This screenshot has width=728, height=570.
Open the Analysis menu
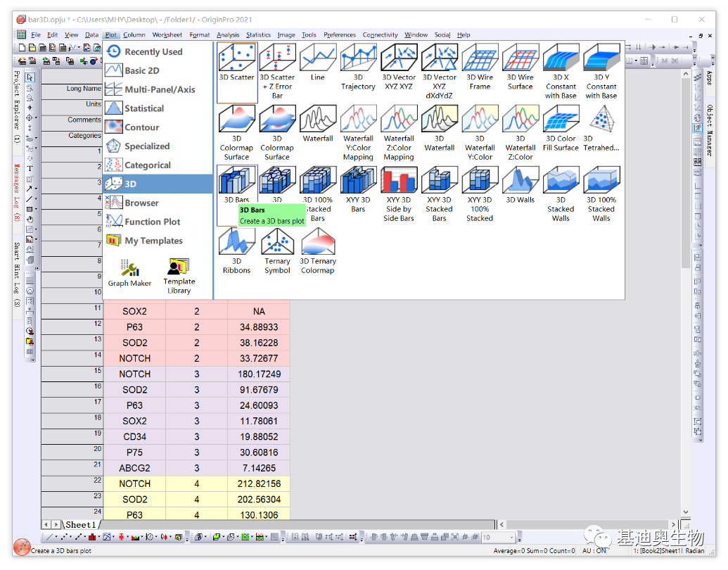pos(228,34)
